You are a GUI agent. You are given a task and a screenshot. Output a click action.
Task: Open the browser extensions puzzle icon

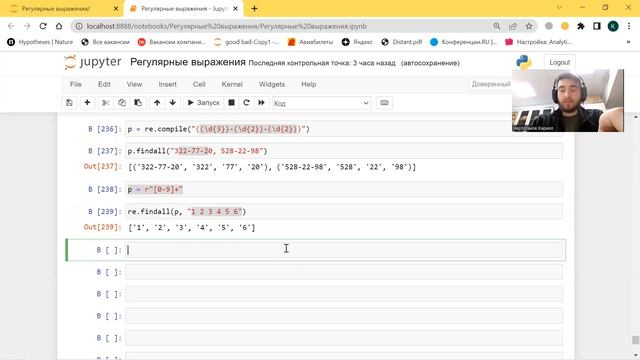[581, 26]
